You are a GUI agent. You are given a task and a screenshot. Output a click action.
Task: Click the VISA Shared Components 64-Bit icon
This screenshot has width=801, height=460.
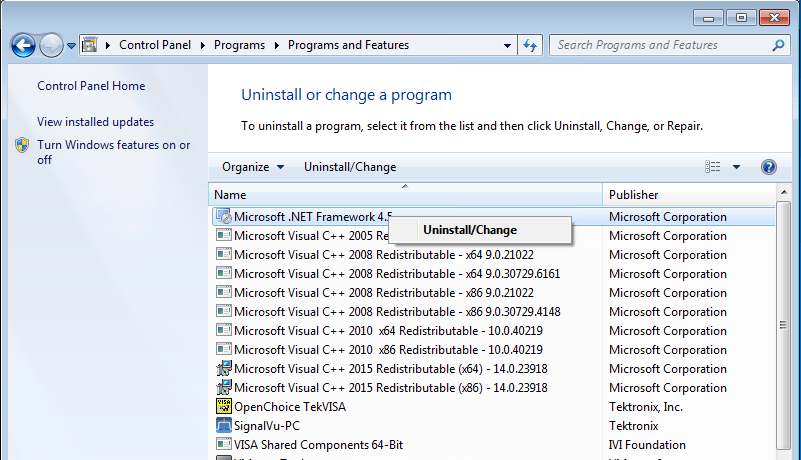pyautogui.click(x=223, y=444)
